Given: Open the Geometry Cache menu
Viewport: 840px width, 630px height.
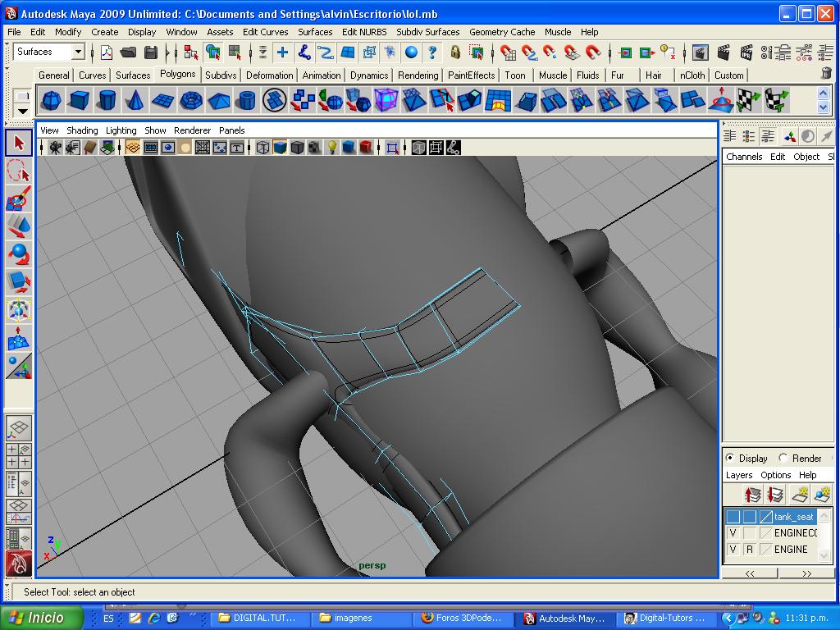Looking at the screenshot, I should (502, 32).
